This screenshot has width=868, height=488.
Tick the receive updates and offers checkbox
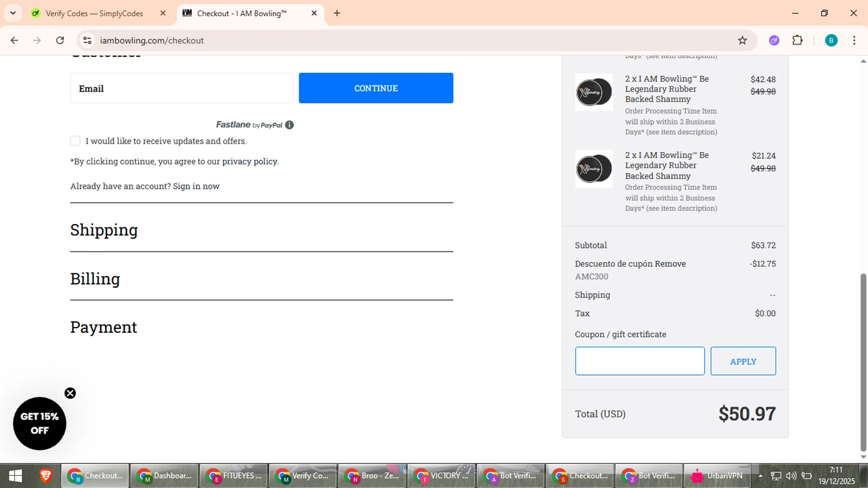tap(75, 141)
